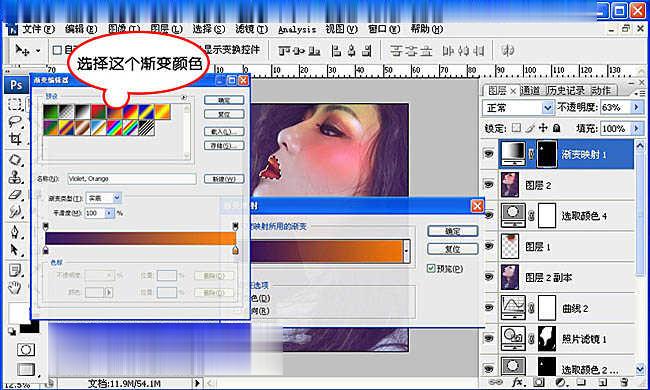Click the new group folder icon
The image size is (650, 390).
click(581, 382)
